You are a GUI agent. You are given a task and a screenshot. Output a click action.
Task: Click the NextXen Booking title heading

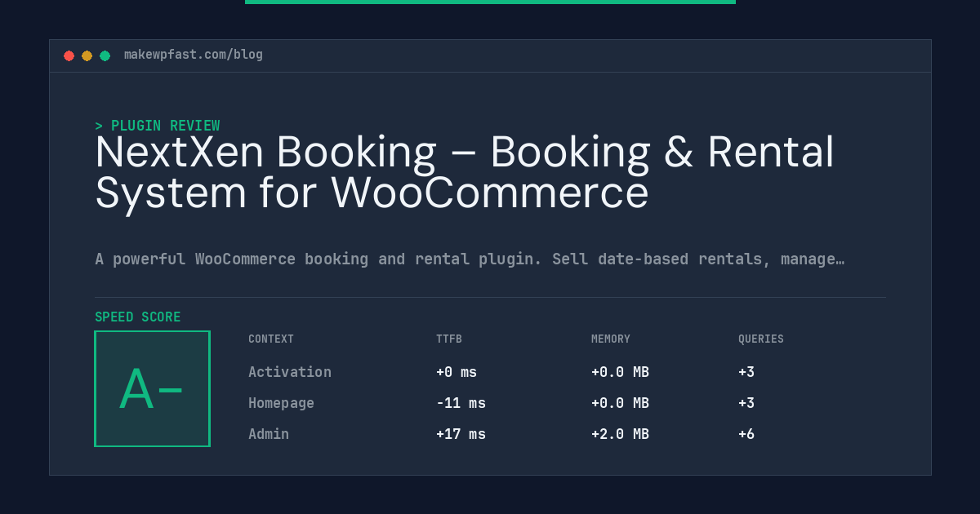coord(465,172)
